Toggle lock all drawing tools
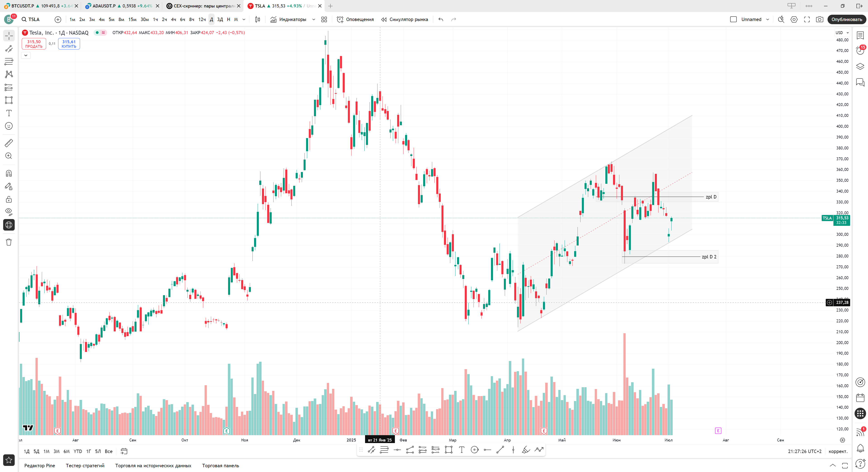Viewport: 868px width, 472px height. 9,199
